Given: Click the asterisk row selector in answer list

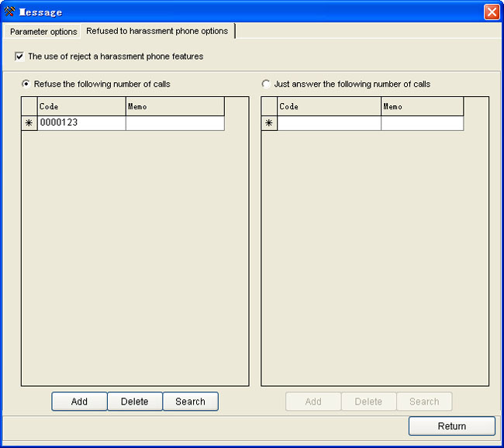Looking at the screenshot, I should pyautogui.click(x=269, y=123).
